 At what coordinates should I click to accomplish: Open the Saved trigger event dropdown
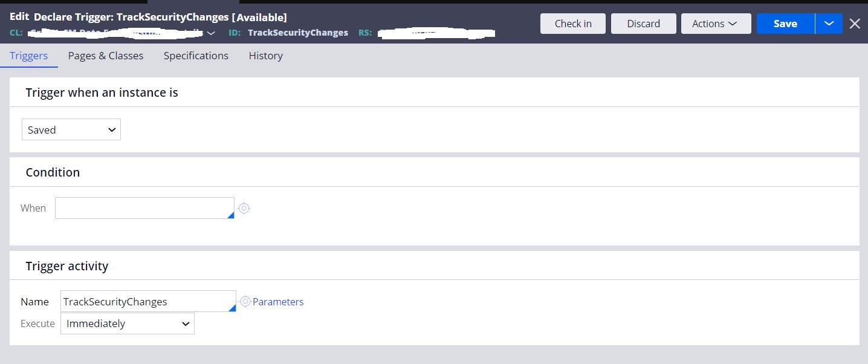71,129
